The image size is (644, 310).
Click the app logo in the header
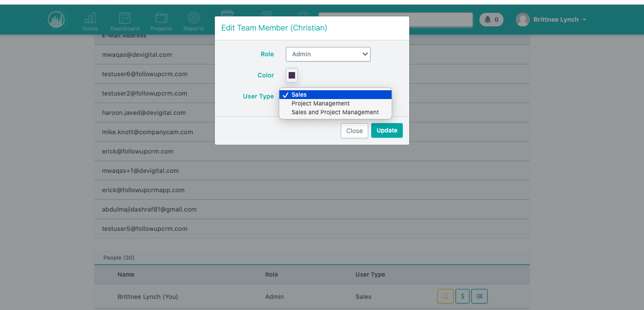click(x=56, y=20)
